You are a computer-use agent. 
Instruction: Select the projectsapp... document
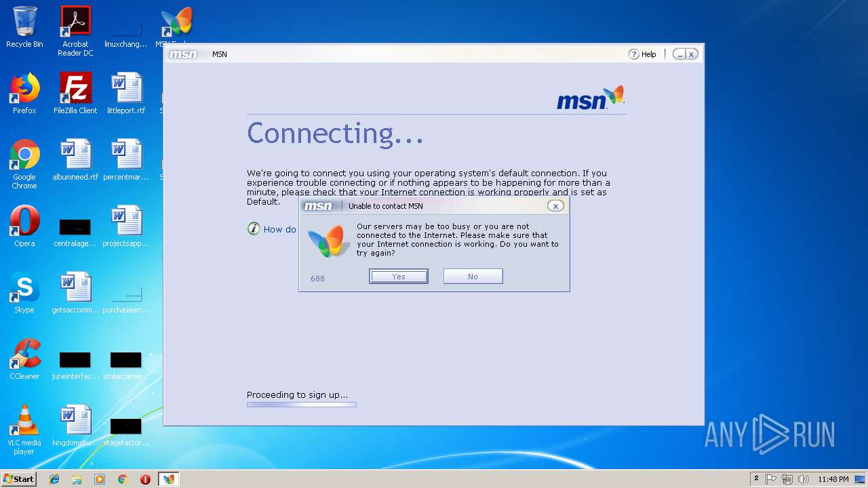tap(126, 226)
